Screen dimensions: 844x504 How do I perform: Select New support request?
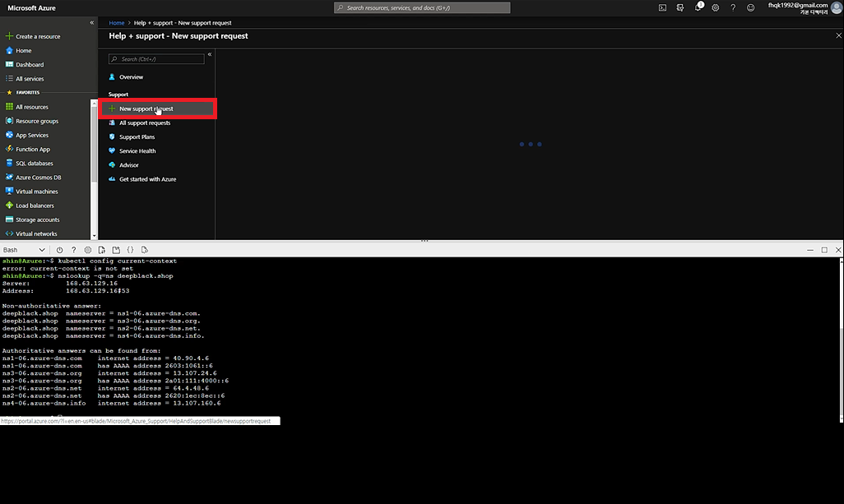(158, 109)
